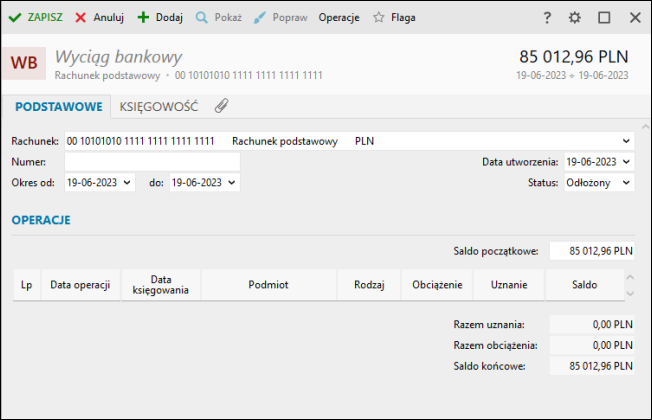Click ZAPISZ text to save

coord(45,17)
